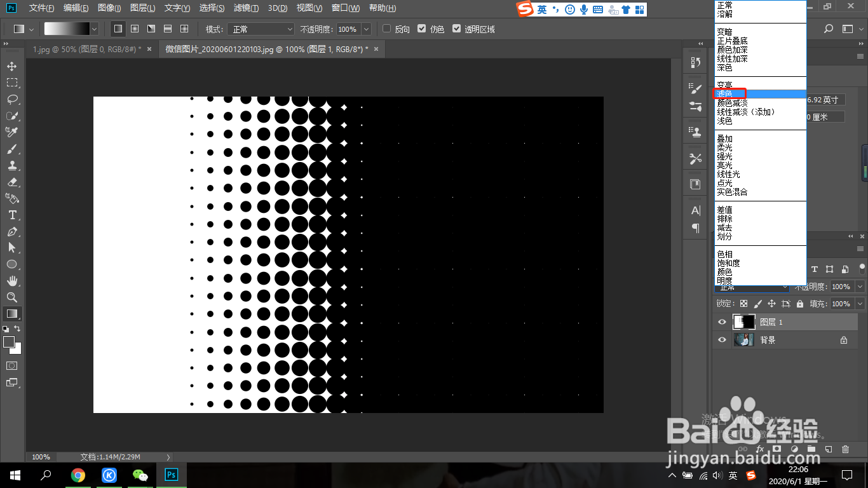
Task: Open options bar 不透明度 dropdown arrow
Action: click(366, 29)
